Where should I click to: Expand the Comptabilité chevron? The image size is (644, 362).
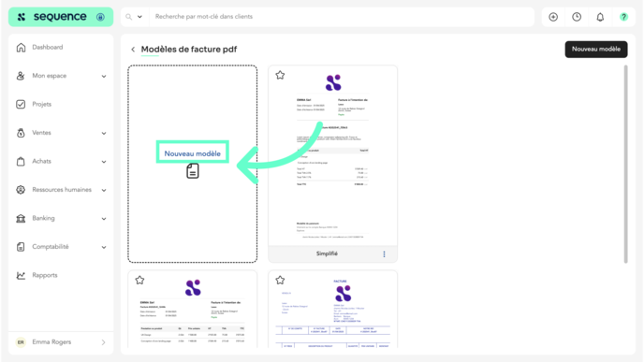point(104,247)
